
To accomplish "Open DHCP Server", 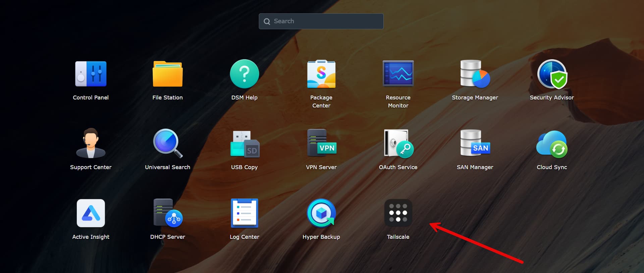I will [x=167, y=213].
